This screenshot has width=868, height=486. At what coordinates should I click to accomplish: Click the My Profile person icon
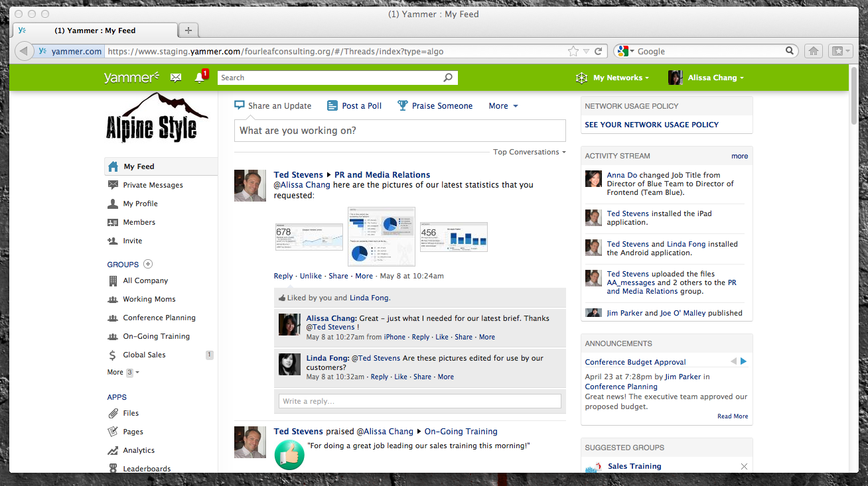point(113,204)
